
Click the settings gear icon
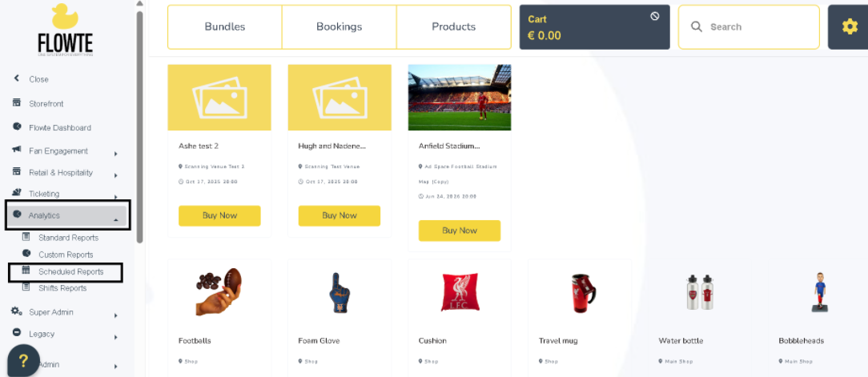click(850, 26)
